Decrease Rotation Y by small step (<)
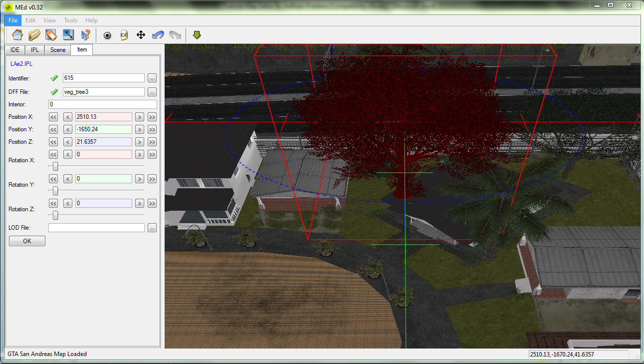The image size is (644, 364). tap(68, 179)
